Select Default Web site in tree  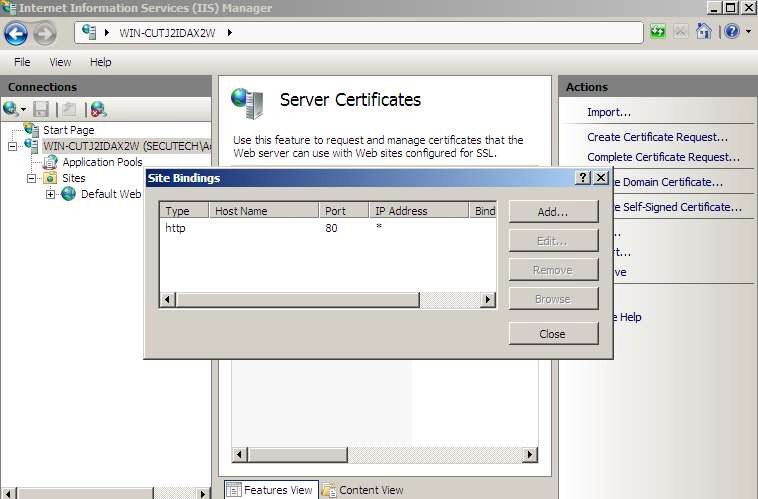coord(111,194)
